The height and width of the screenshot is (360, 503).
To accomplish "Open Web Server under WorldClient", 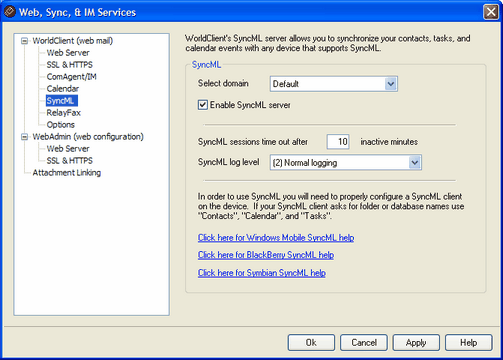I will coord(68,53).
